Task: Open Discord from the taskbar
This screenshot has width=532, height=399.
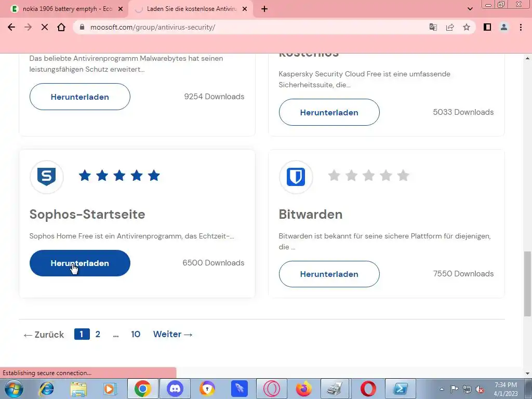Action: pyautogui.click(x=175, y=389)
